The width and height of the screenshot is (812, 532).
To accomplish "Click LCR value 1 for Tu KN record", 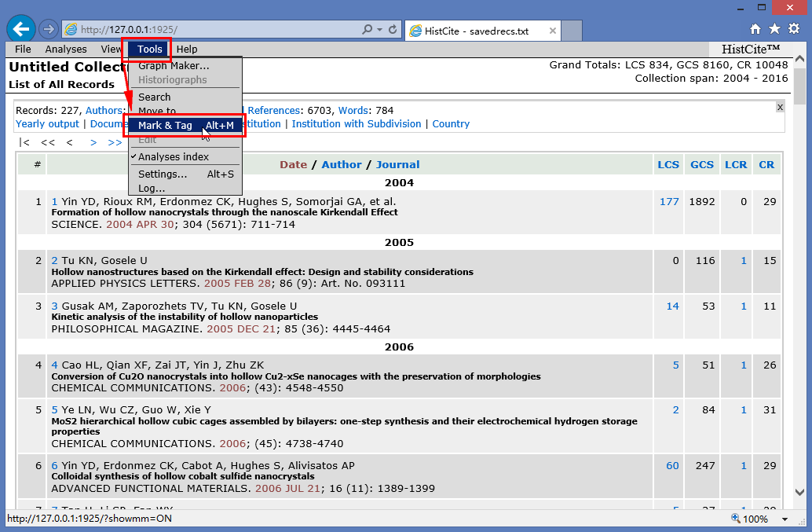I will (744, 261).
